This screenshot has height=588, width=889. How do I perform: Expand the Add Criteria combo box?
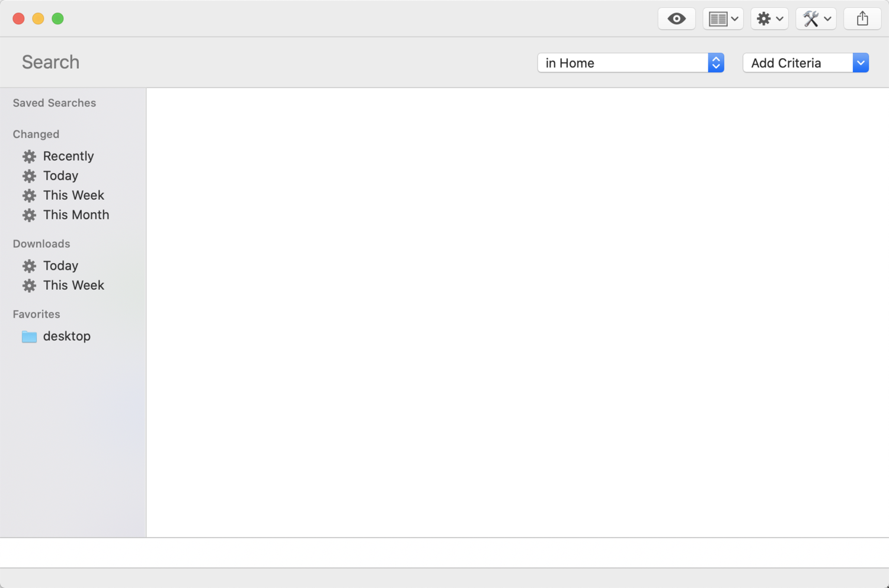tap(860, 63)
